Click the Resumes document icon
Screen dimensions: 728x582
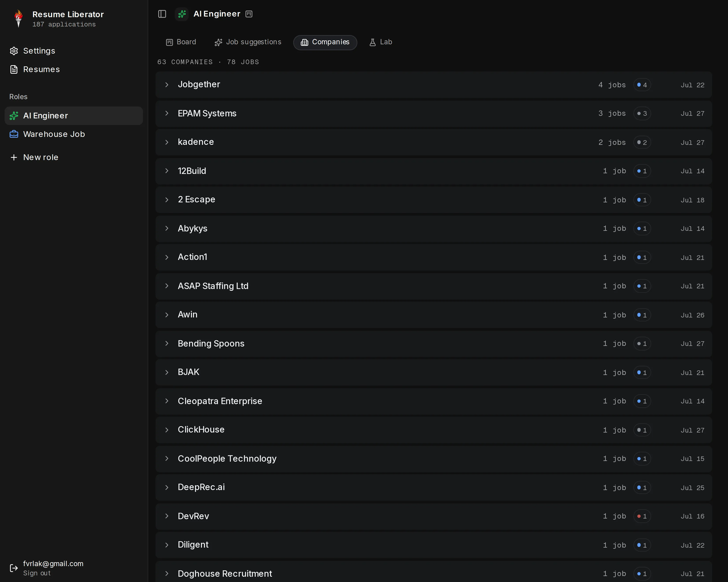(x=14, y=69)
